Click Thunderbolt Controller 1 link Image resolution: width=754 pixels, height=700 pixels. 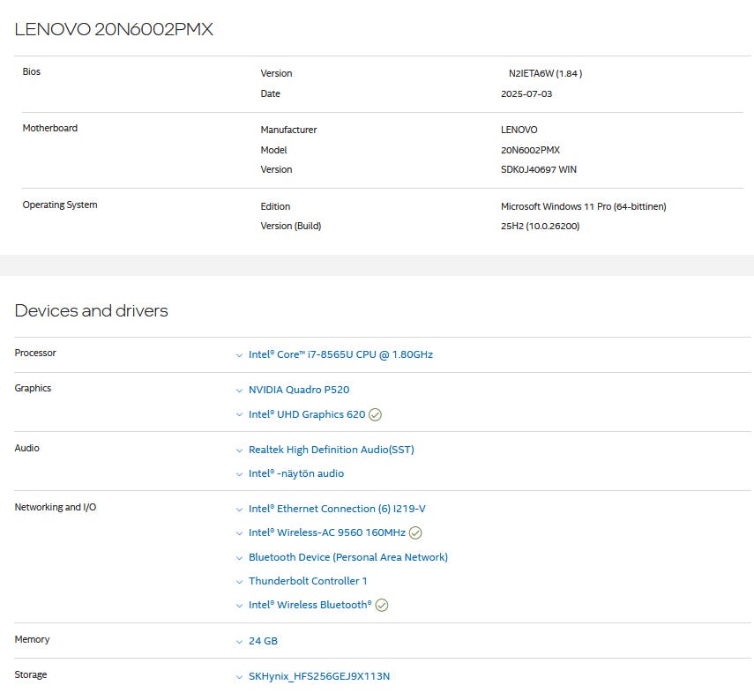(308, 581)
